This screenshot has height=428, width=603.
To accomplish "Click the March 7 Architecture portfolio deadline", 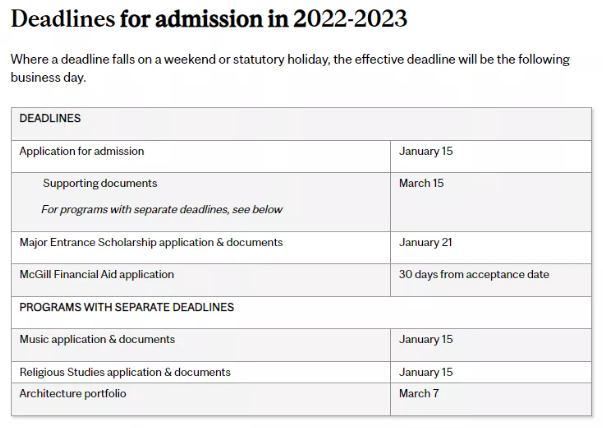I will pyautogui.click(x=419, y=393).
